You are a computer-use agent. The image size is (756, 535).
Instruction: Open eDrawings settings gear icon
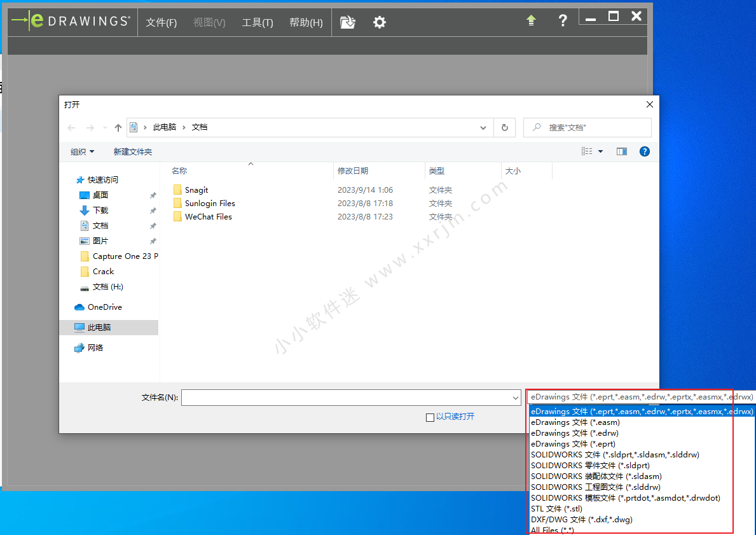tap(380, 22)
